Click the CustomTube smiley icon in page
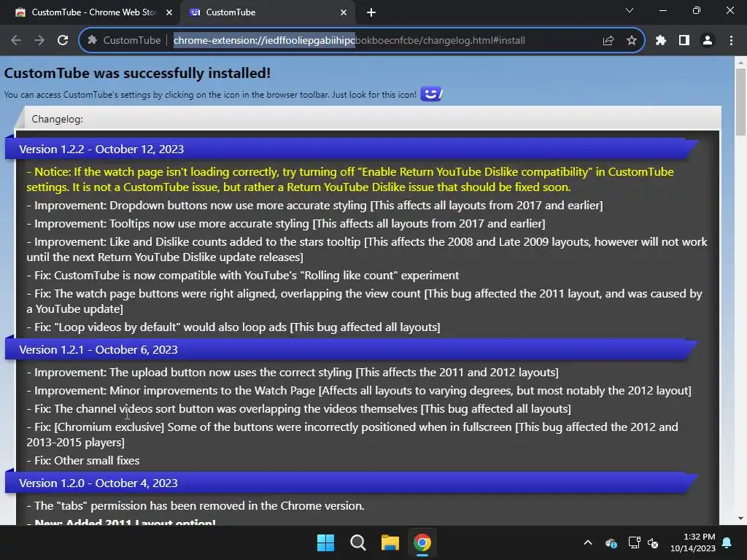747x560 pixels. click(x=431, y=94)
